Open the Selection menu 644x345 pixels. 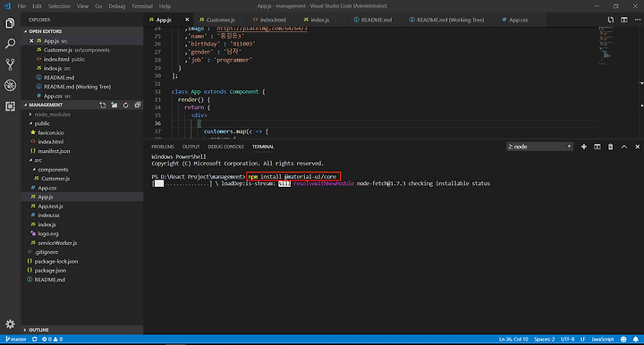(59, 6)
